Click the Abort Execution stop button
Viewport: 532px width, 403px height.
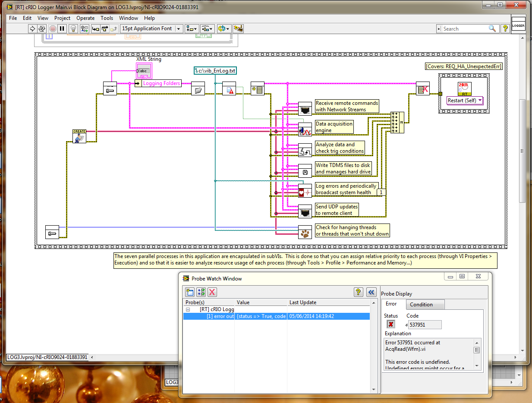point(53,29)
